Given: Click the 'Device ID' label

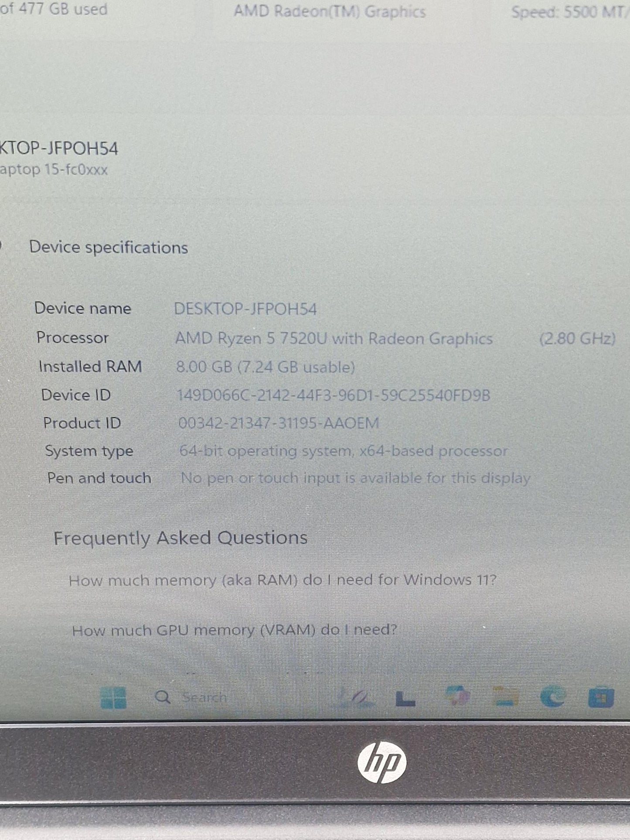Looking at the screenshot, I should click(76, 395).
